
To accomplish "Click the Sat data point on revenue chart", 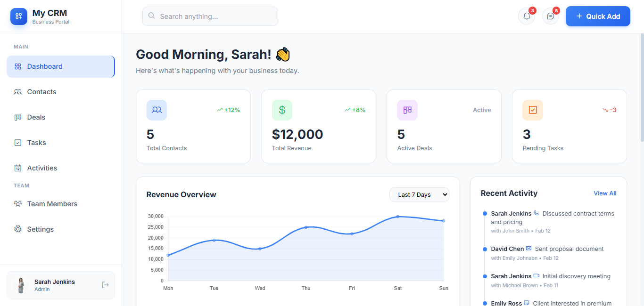I will (398, 217).
